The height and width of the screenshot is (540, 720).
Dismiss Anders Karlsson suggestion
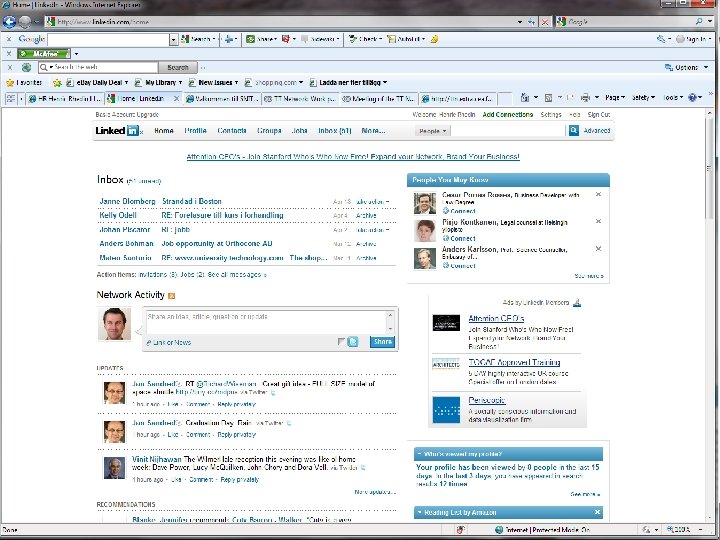tap(598, 249)
